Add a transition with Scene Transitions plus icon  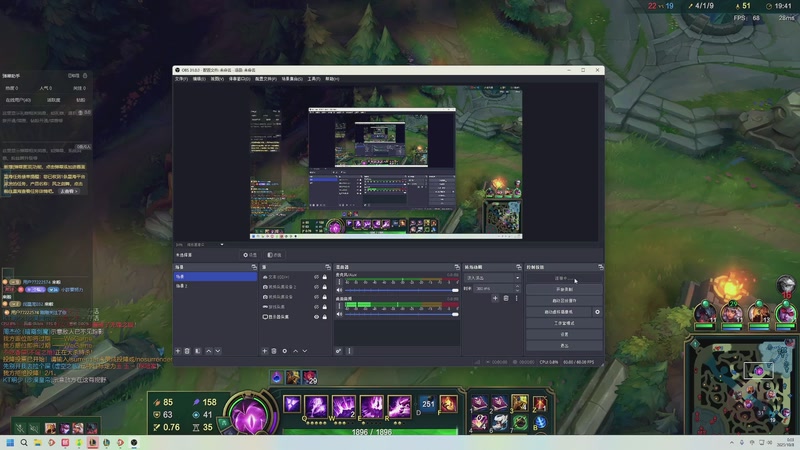[x=495, y=298]
